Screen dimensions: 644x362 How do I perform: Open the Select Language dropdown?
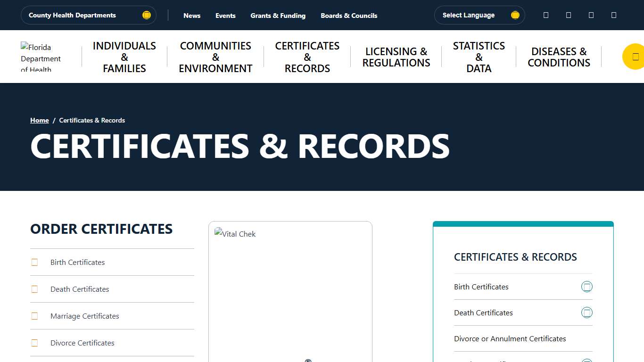click(479, 15)
